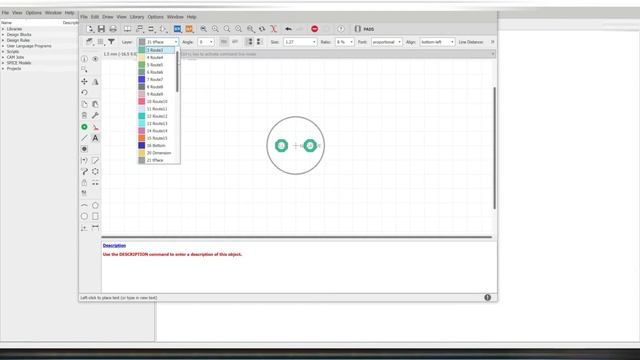Select the Text tool
This screenshot has width=640, height=360.
95,138
